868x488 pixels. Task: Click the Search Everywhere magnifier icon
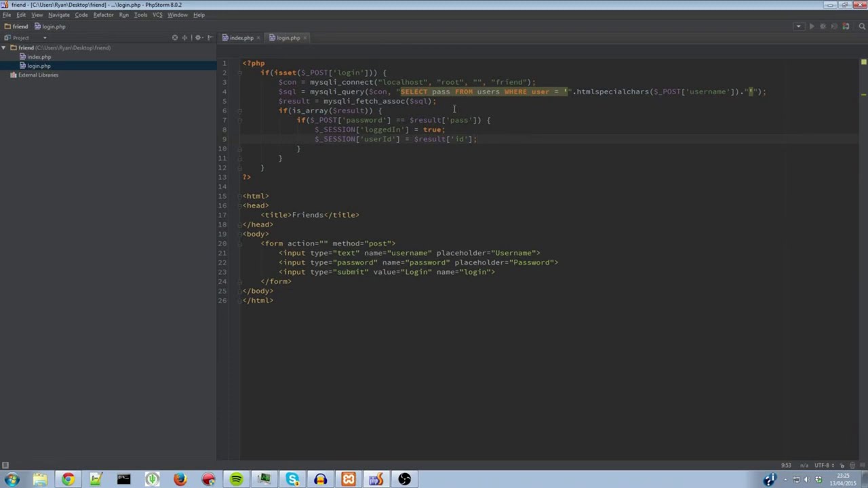pyautogui.click(x=862, y=26)
